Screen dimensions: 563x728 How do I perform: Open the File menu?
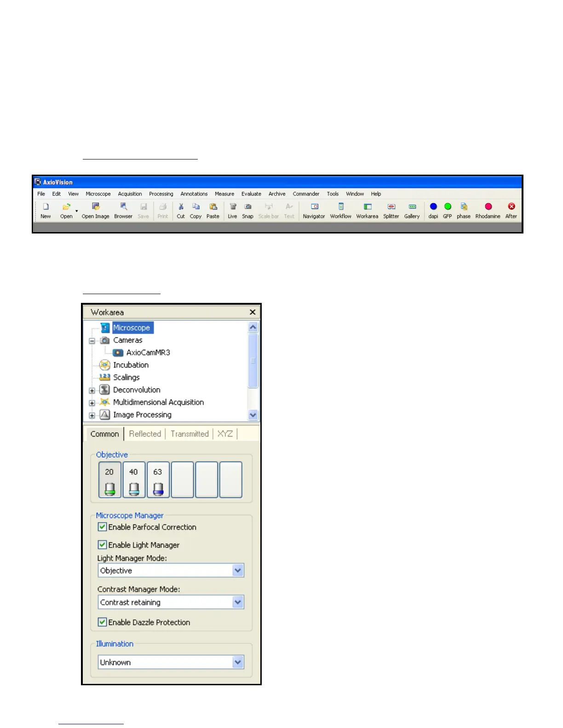[x=41, y=194]
